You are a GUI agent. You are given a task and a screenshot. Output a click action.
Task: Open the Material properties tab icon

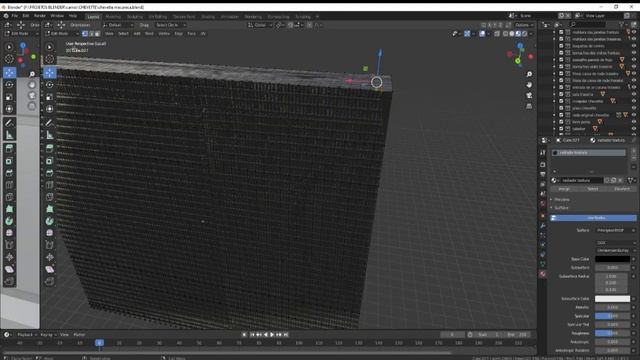pos(543,274)
